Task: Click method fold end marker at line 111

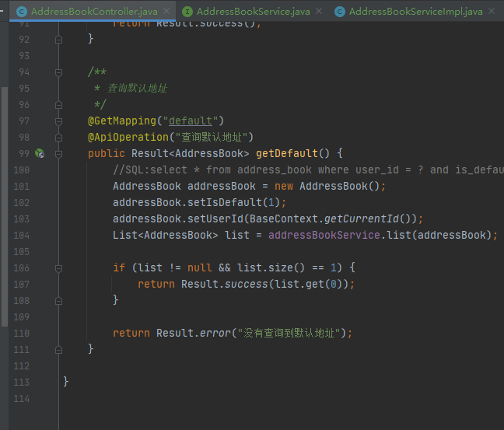Action: coord(58,350)
